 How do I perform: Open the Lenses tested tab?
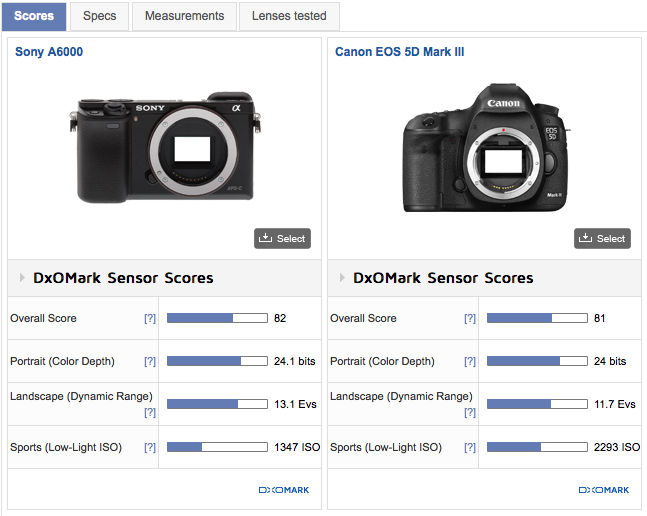(x=289, y=16)
